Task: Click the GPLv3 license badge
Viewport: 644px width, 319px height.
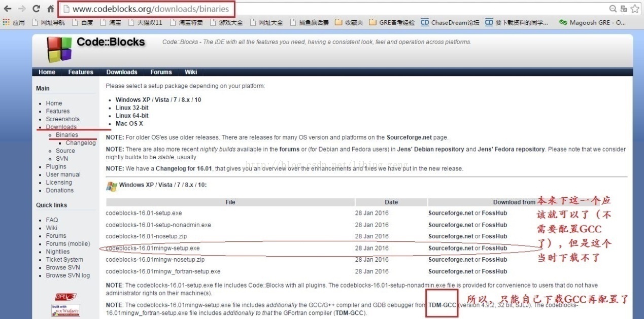Action: tap(65, 297)
